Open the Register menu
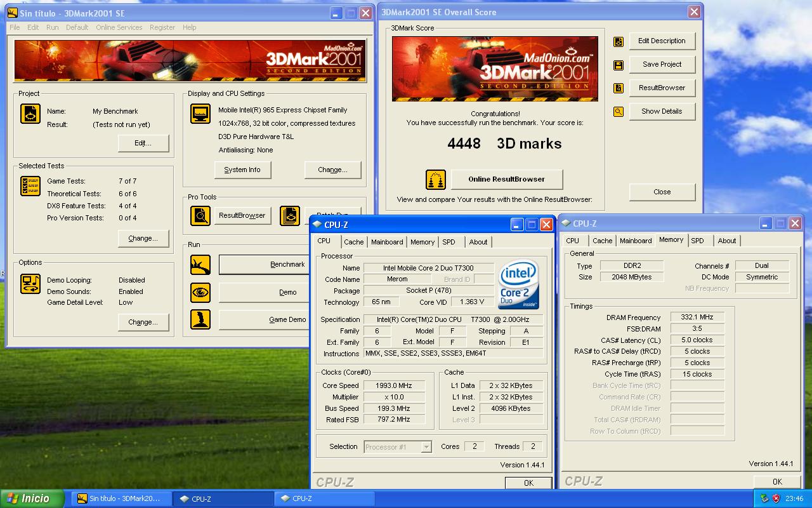 coord(162,27)
